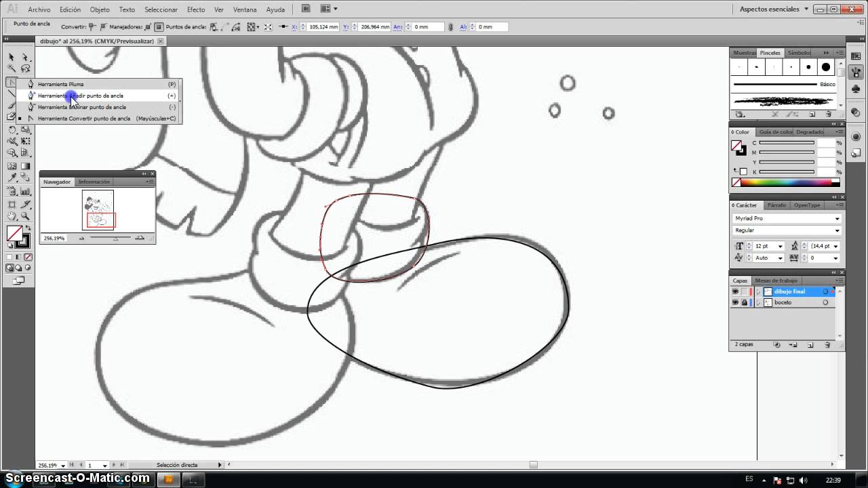The image size is (868, 488).
Task: Enable Draw Normal mode in toolbox
Action: (10, 268)
